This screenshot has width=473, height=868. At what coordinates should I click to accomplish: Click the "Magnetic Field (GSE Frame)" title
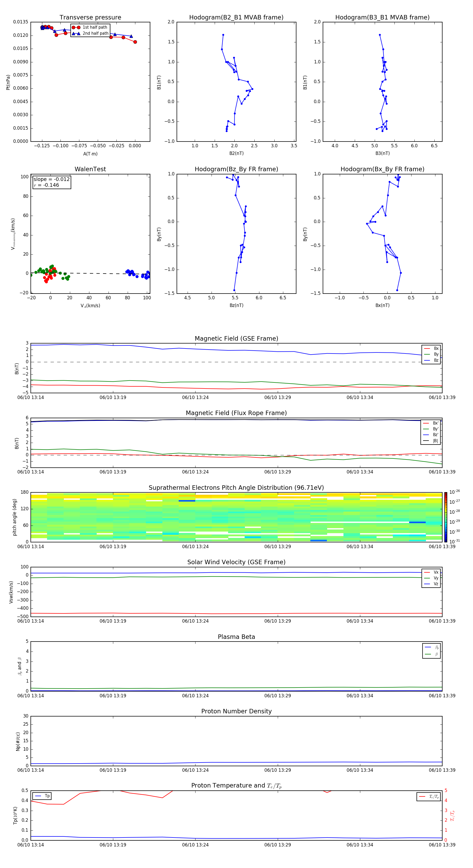(236, 339)
